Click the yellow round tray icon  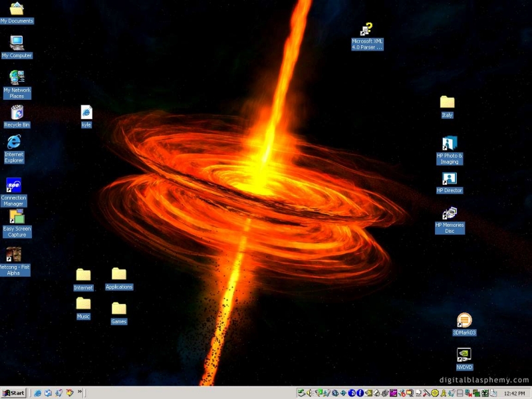pyautogui.click(x=435, y=393)
